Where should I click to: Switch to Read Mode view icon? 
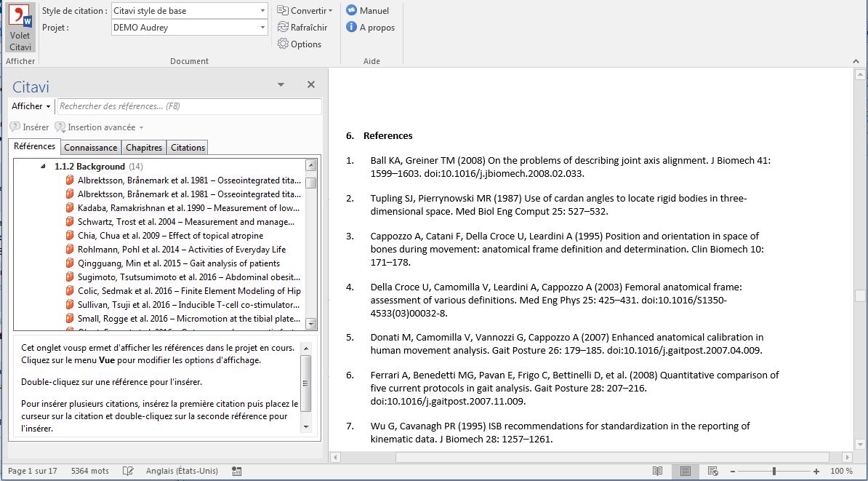(x=657, y=471)
